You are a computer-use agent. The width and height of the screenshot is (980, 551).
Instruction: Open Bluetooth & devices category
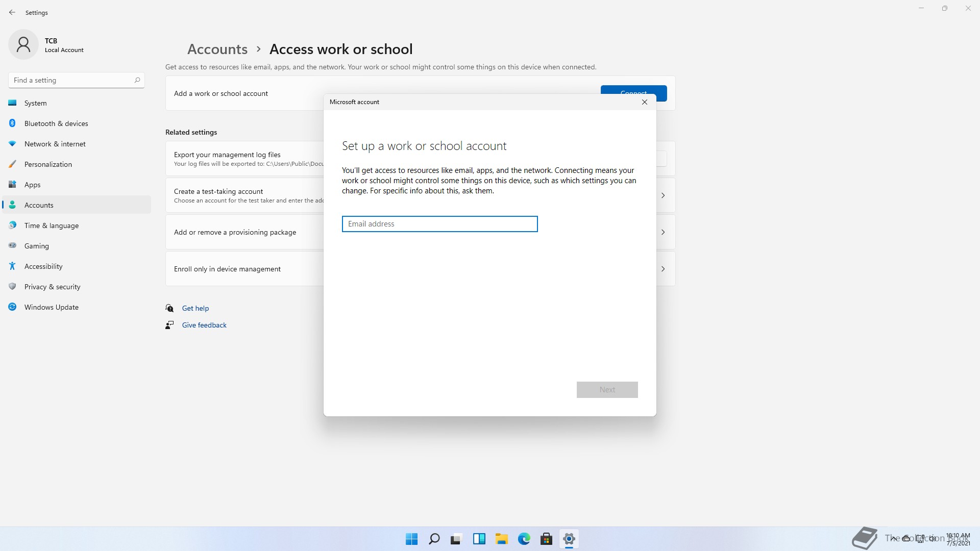pyautogui.click(x=77, y=123)
